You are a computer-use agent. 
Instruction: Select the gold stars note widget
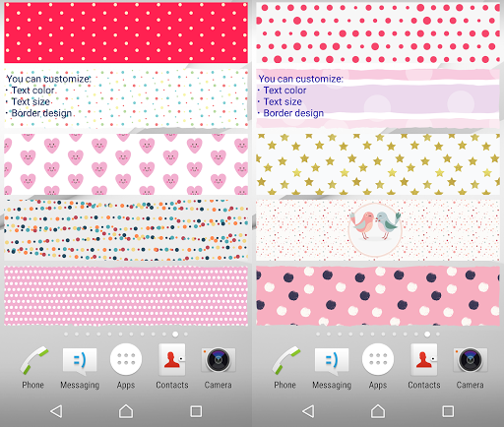point(378,164)
